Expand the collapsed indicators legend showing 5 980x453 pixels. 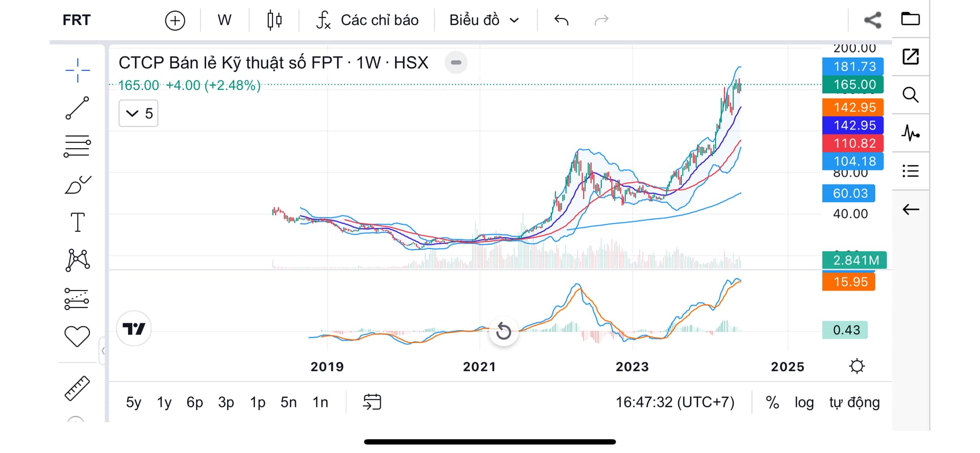pos(139,113)
